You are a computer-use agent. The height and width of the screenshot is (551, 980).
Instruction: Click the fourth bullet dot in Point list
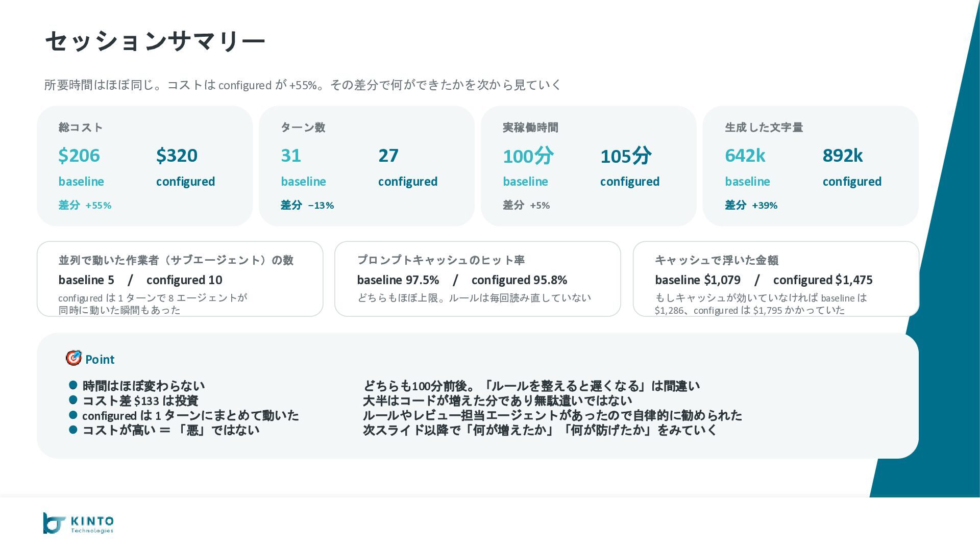(73, 430)
